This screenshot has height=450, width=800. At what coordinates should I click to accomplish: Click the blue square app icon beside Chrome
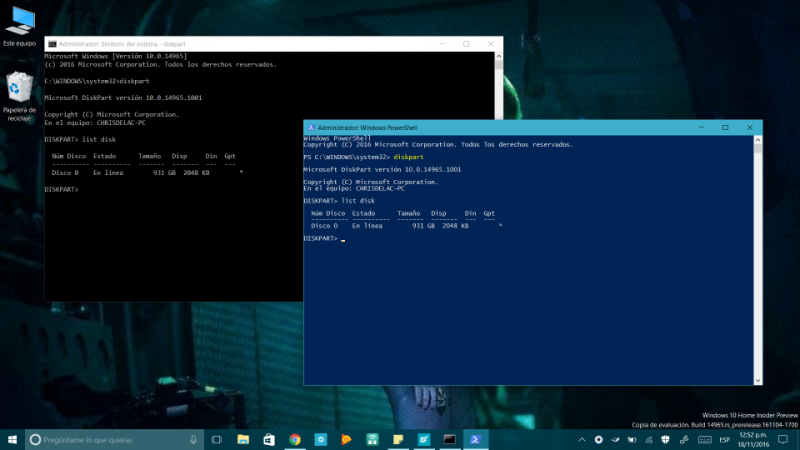pyautogui.click(x=321, y=439)
